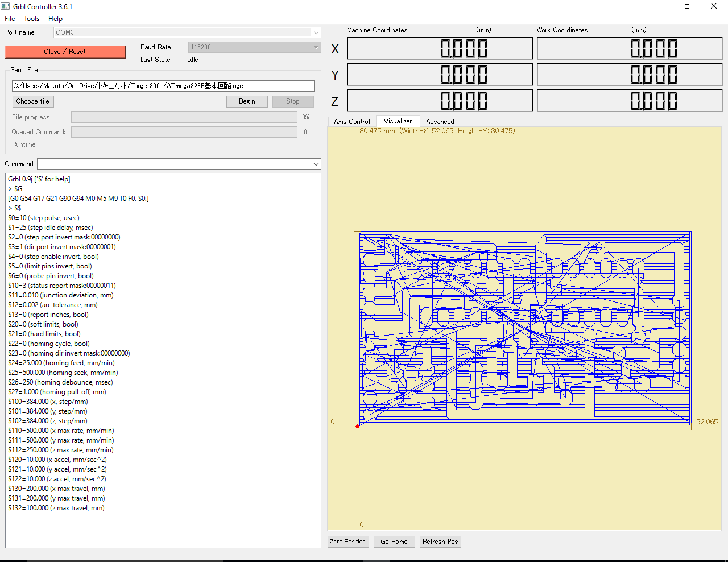Expand the Baud Rate dropdown

(x=316, y=47)
